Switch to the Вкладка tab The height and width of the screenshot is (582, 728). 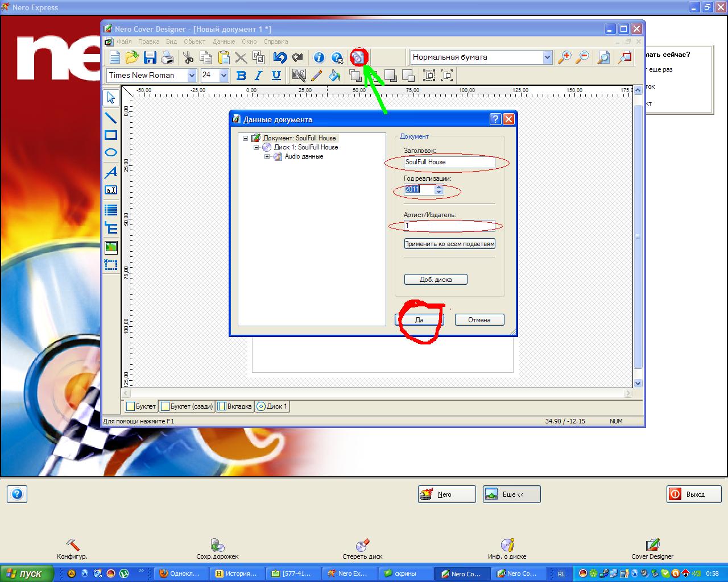point(234,406)
